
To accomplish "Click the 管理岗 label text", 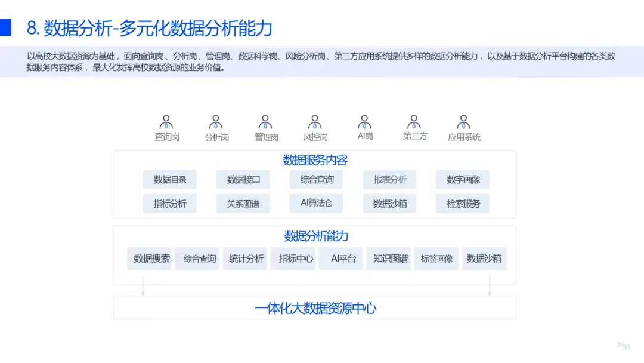I will point(266,137).
